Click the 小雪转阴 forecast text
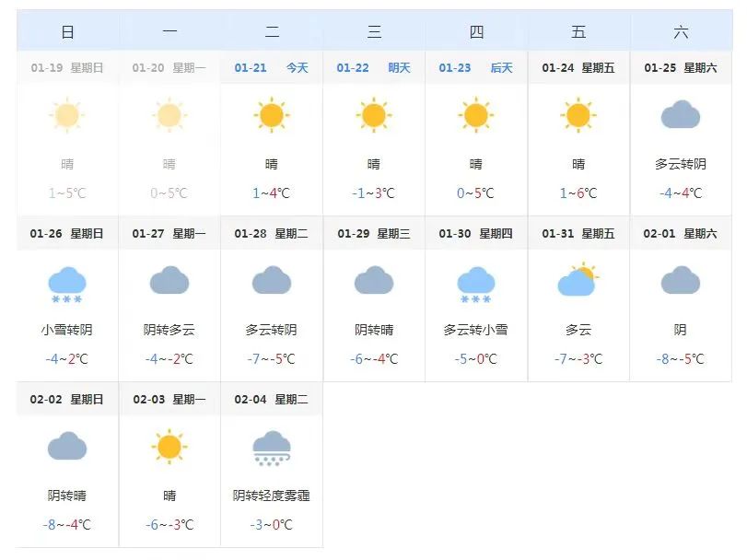This screenshot has width=747, height=560. pos(67,330)
